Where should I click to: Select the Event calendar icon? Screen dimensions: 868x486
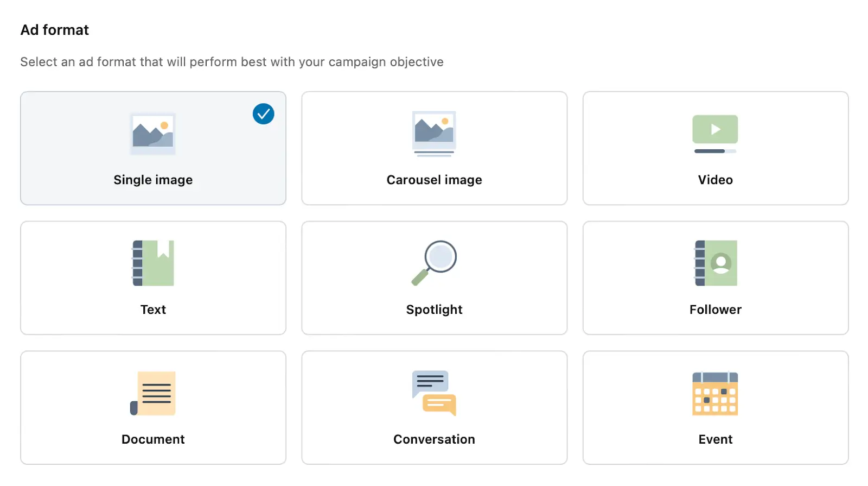(715, 394)
